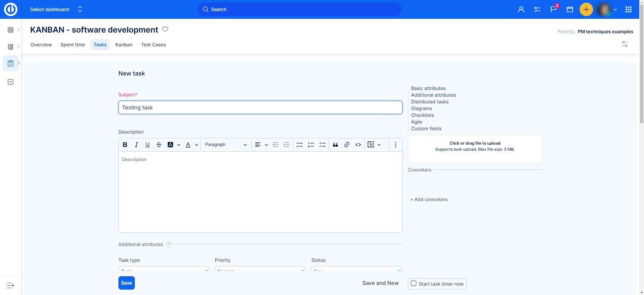The height and width of the screenshot is (295, 644).
Task: Add project to favorites with heart icon
Action: point(165,29)
